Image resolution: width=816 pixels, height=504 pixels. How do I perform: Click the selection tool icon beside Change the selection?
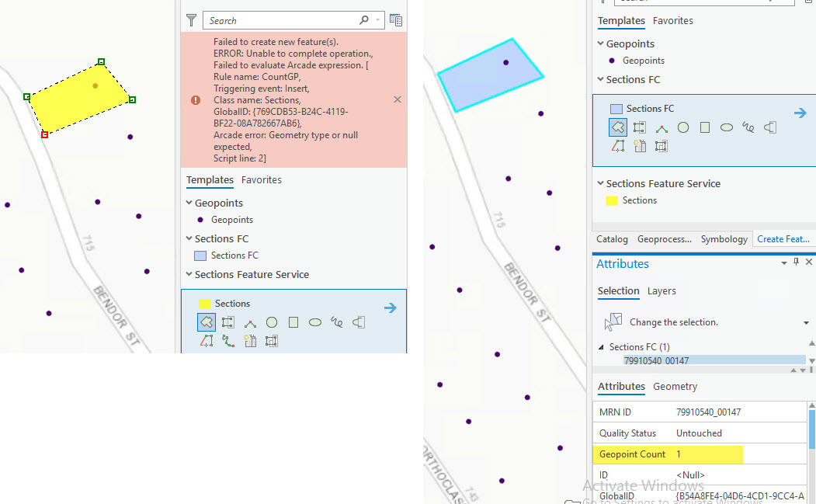613,322
